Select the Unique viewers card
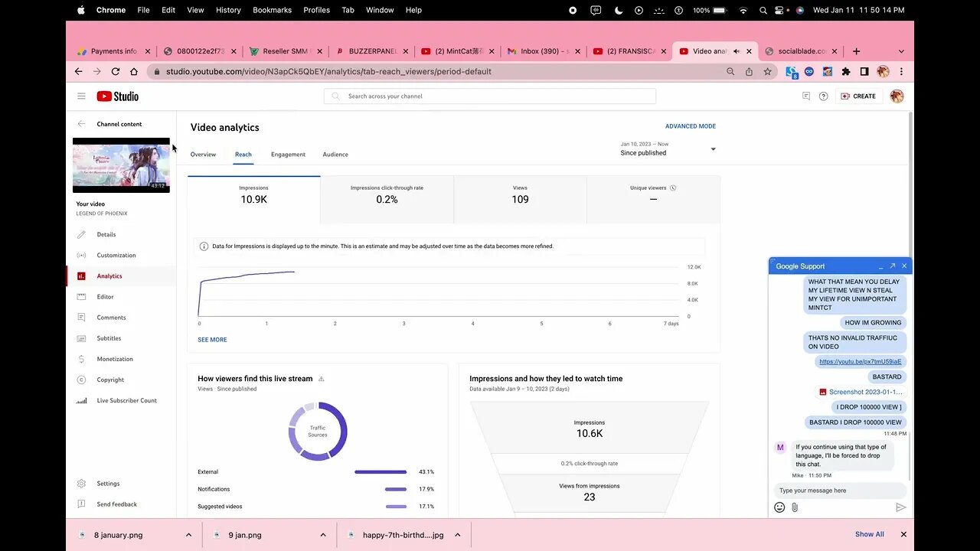 click(x=653, y=199)
